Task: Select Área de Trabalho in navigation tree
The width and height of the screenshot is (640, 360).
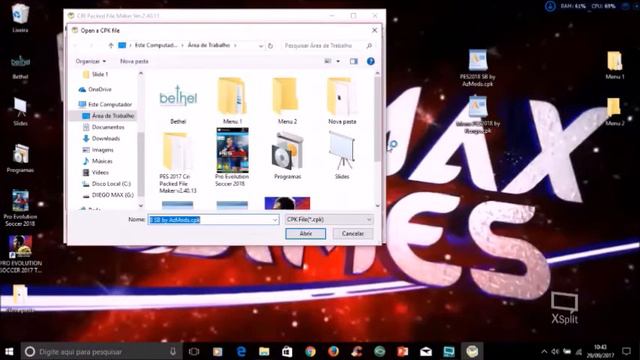Action: point(108,116)
